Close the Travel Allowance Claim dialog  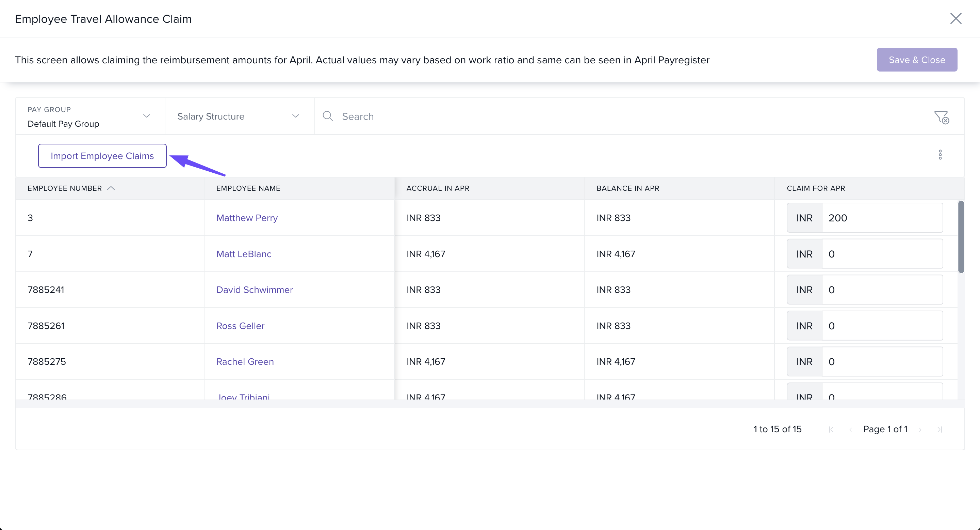pos(955,18)
